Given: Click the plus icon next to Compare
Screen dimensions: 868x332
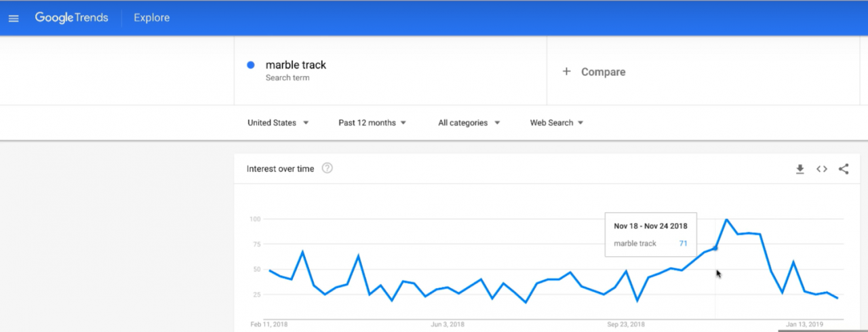Looking at the screenshot, I should [x=567, y=72].
